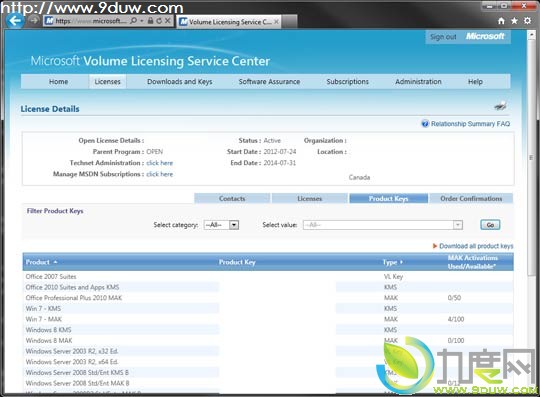This screenshot has height=397, width=540.
Task: Switch to the Order Confirmations tab
Action: [471, 198]
